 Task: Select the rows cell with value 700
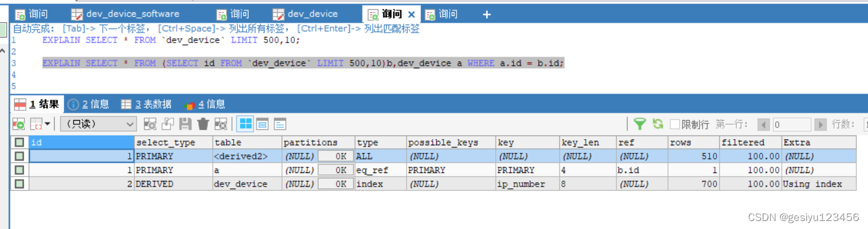click(693, 183)
